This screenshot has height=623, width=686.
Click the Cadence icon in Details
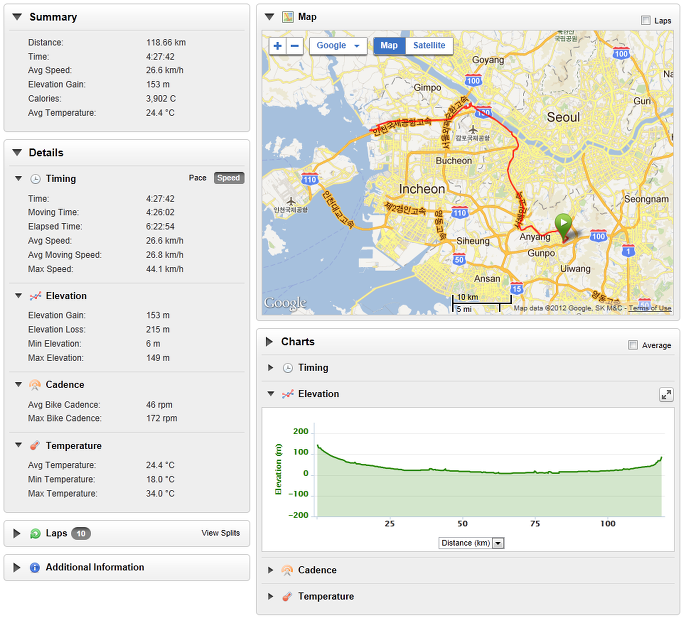35,385
